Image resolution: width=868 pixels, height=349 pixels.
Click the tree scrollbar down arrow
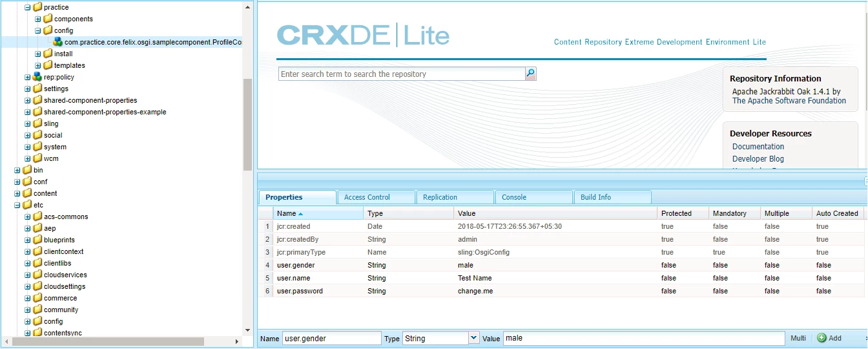click(248, 330)
